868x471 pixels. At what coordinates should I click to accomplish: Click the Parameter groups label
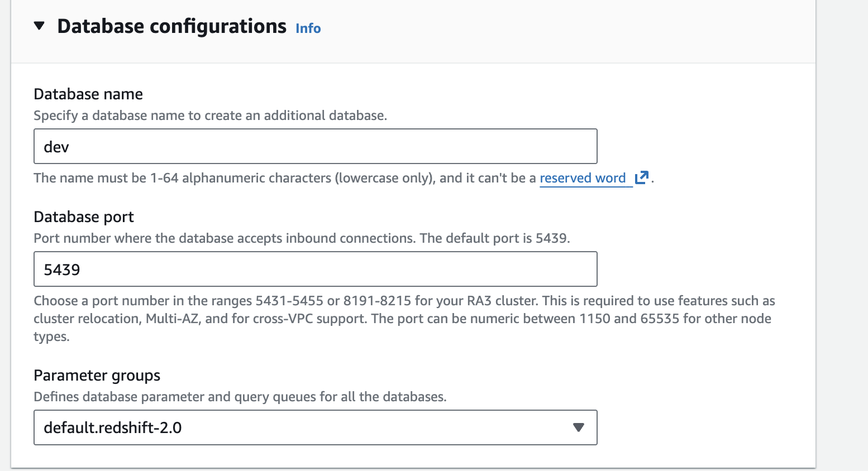[97, 375]
